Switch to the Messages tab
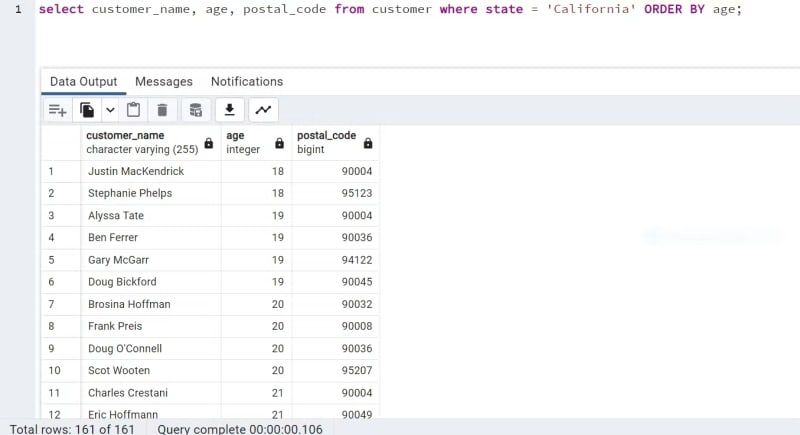800x435 pixels. [164, 82]
